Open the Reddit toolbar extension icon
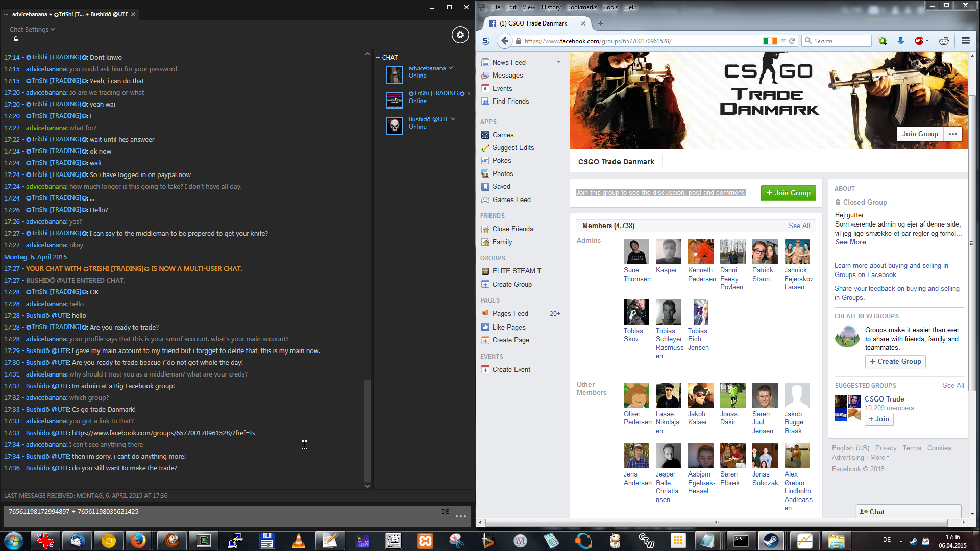Image resolution: width=980 pixels, height=551 pixels. [944, 41]
